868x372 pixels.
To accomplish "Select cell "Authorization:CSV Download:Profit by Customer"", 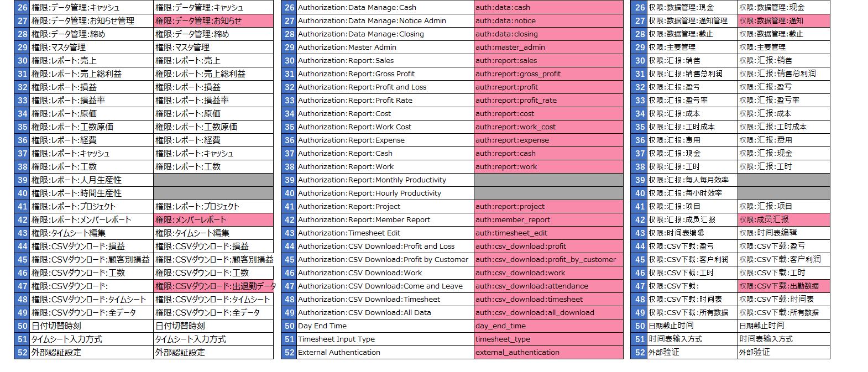I will coord(385,260).
